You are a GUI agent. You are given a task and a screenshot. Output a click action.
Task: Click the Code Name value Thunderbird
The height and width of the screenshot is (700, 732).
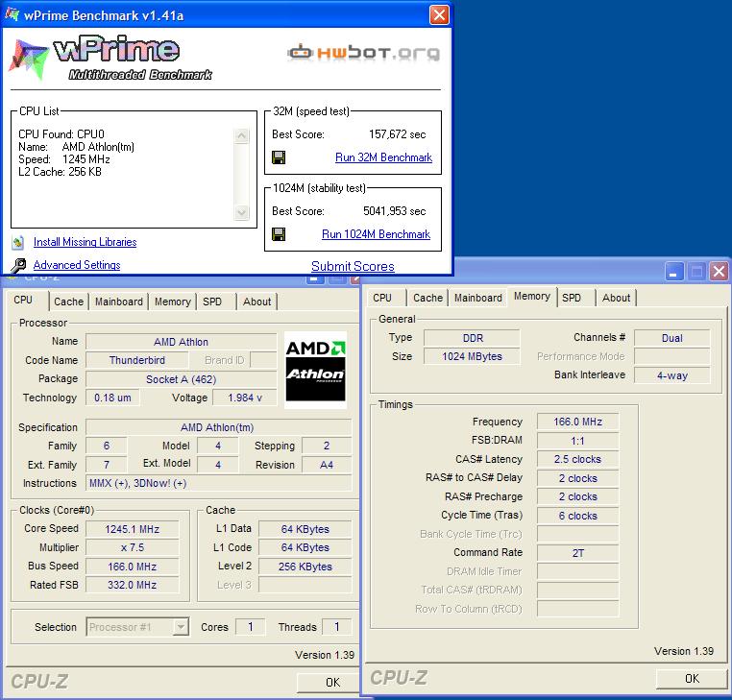point(137,360)
